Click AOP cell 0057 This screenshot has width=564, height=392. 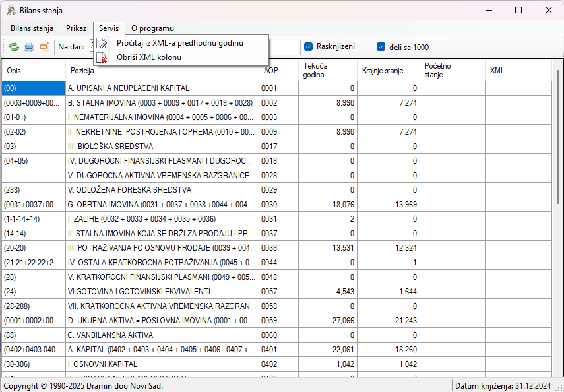pyautogui.click(x=278, y=292)
